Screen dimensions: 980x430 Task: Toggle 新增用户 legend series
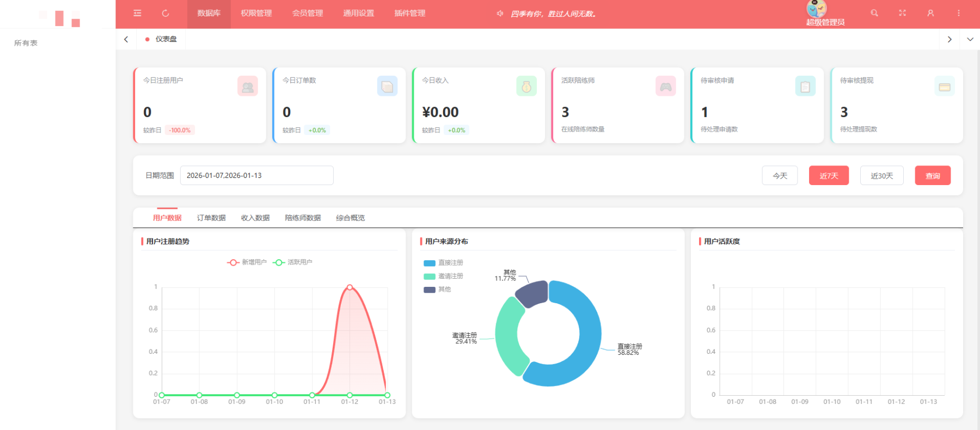(x=247, y=262)
